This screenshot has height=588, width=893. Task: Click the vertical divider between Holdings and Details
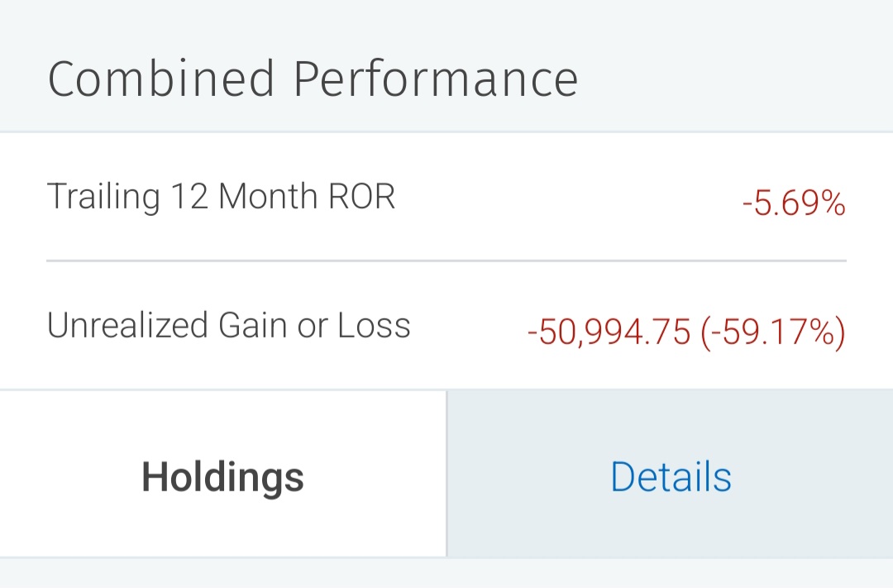click(x=447, y=474)
